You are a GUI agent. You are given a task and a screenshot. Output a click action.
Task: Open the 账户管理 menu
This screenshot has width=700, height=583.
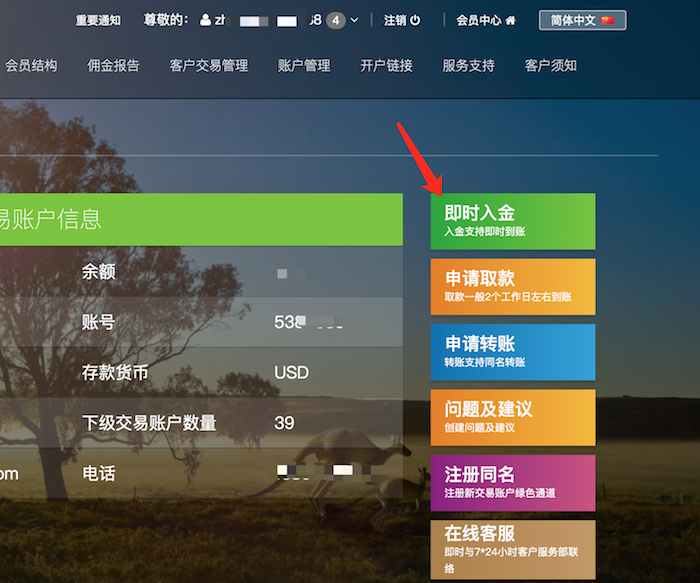[304, 66]
